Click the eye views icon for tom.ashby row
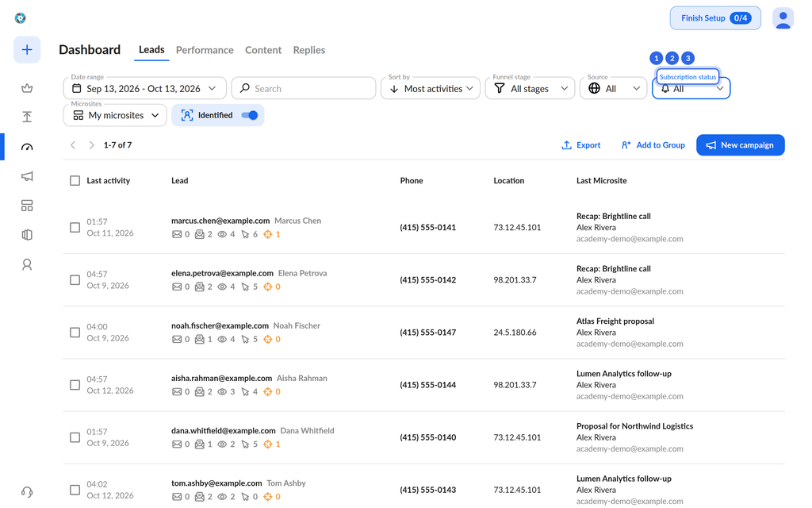This screenshot has width=812, height=508. [222, 497]
